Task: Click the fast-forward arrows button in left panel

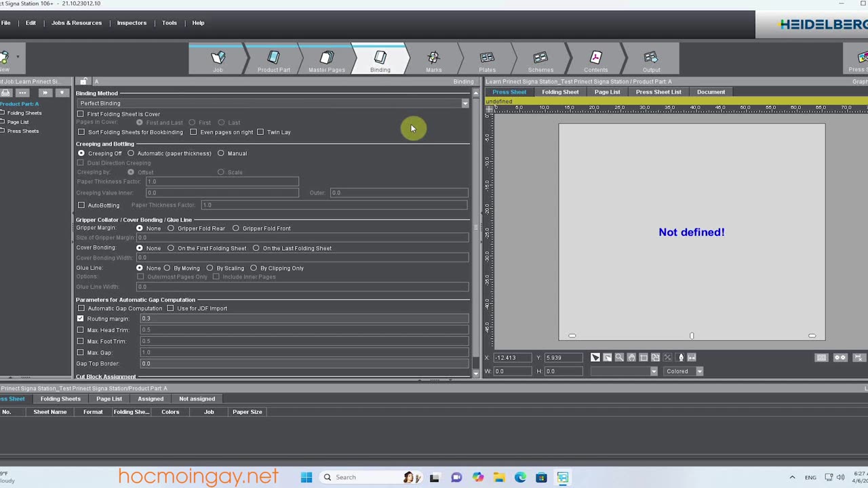Action: point(45,93)
